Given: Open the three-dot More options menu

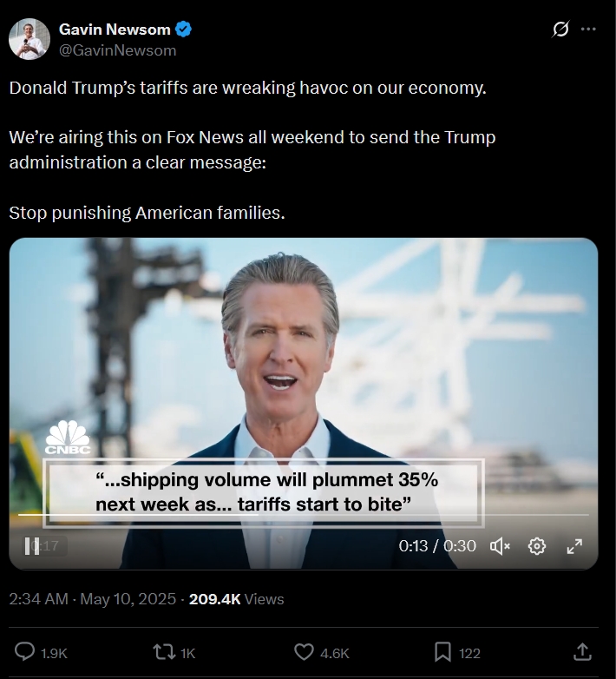Looking at the screenshot, I should pos(588,30).
